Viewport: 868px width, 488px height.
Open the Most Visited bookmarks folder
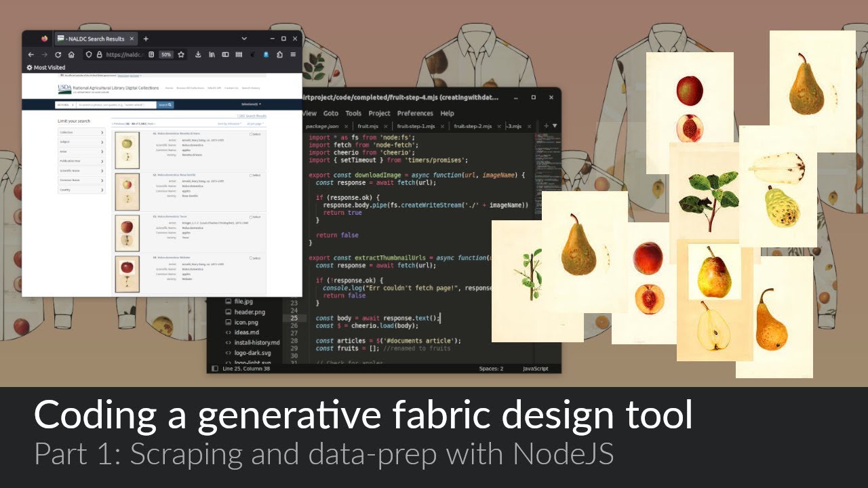pos(46,68)
